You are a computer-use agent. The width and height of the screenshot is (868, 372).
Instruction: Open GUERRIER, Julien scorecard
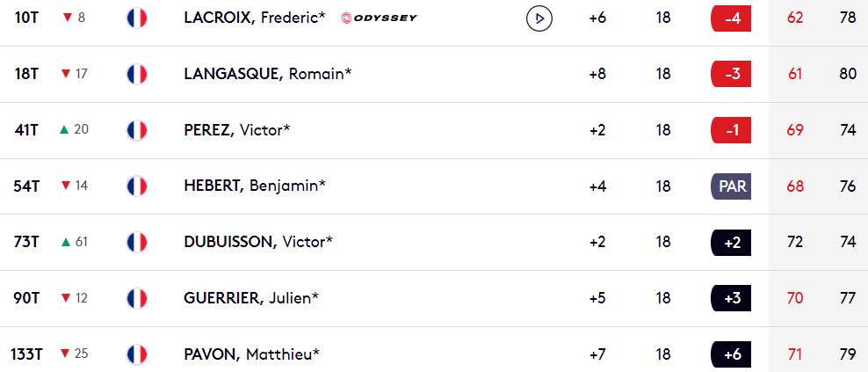point(434,298)
